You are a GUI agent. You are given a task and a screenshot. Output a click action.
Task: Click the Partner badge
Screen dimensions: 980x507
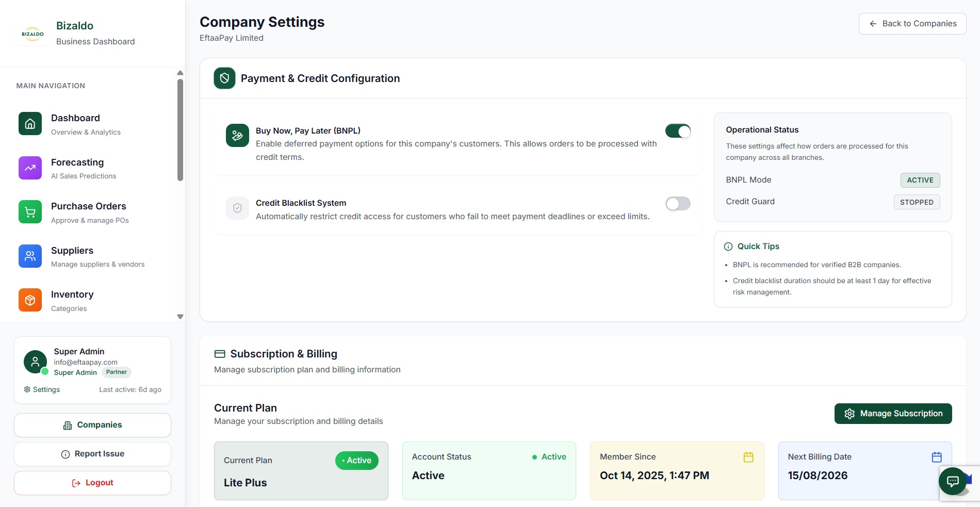coord(117,372)
